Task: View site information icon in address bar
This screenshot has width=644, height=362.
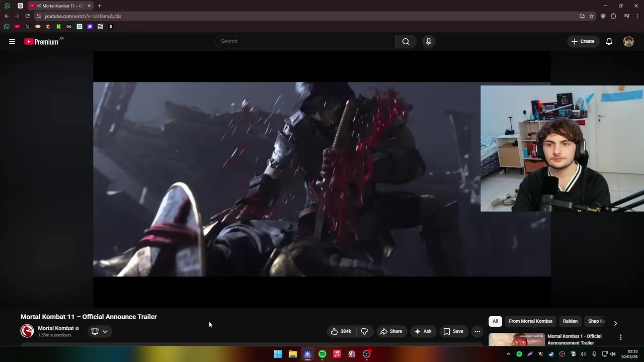Action: [x=39, y=16]
